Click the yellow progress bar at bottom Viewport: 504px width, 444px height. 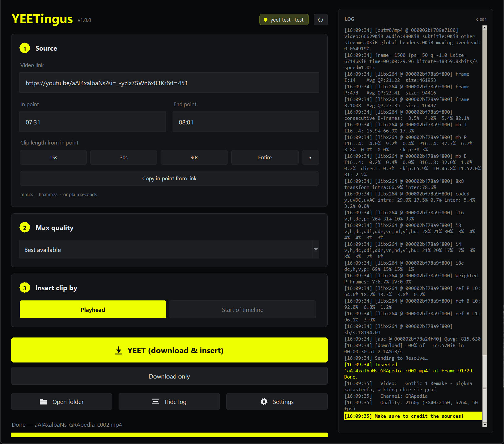click(169, 435)
